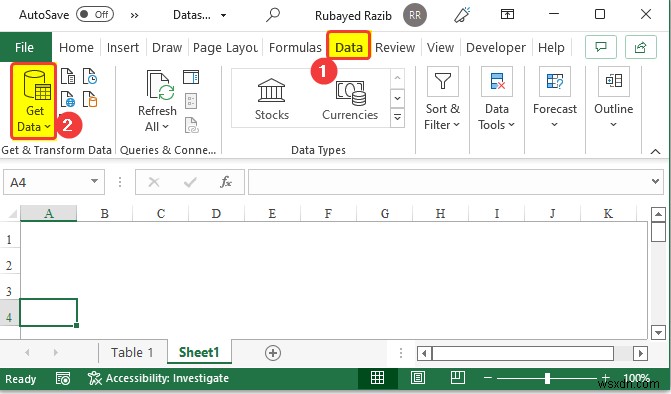Click the Name Box showing A4

pyautogui.click(x=45, y=182)
